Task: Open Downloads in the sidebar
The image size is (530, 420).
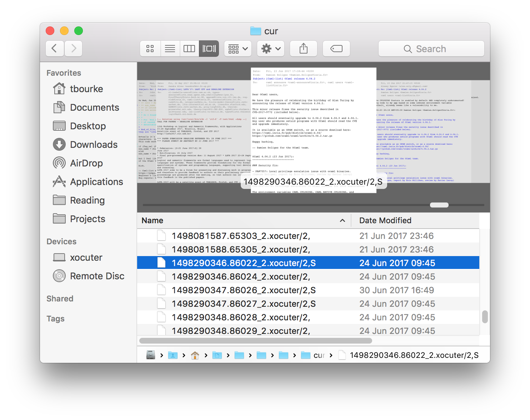Action: (85, 145)
